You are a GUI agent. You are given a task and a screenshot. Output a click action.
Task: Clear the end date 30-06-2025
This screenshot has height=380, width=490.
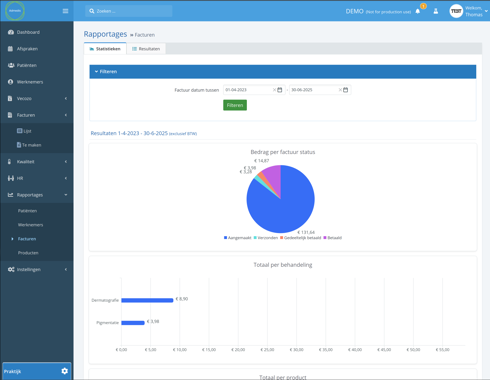[x=340, y=90]
